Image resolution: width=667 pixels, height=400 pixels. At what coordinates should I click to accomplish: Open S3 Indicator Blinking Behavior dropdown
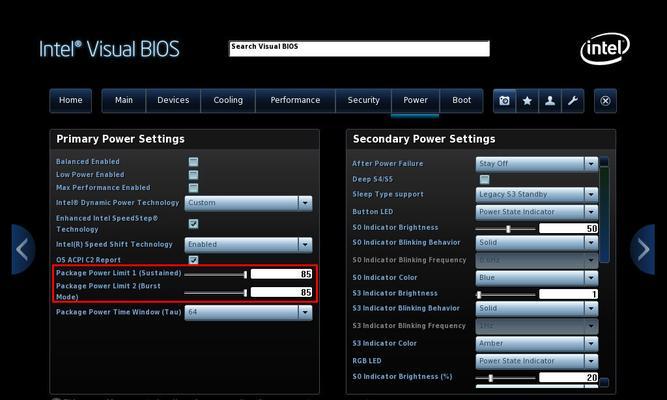[x=537, y=309]
